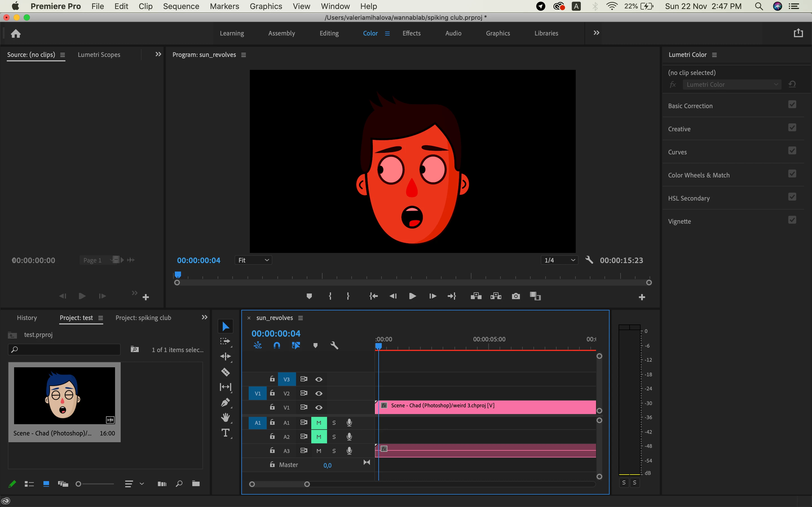Screen dimensions: 812x507
Task: Toggle V2 track output eye icon
Action: point(319,393)
